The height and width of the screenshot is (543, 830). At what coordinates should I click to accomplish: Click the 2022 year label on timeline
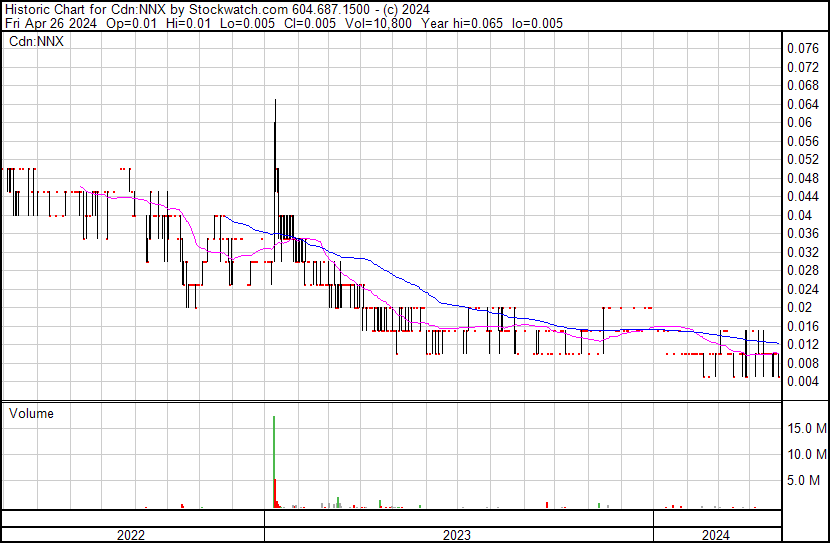131,535
